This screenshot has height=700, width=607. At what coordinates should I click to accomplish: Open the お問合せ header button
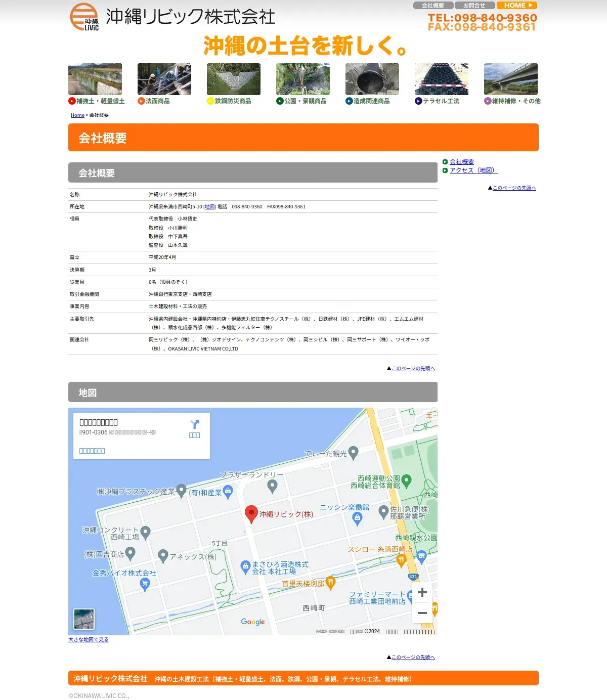click(474, 6)
